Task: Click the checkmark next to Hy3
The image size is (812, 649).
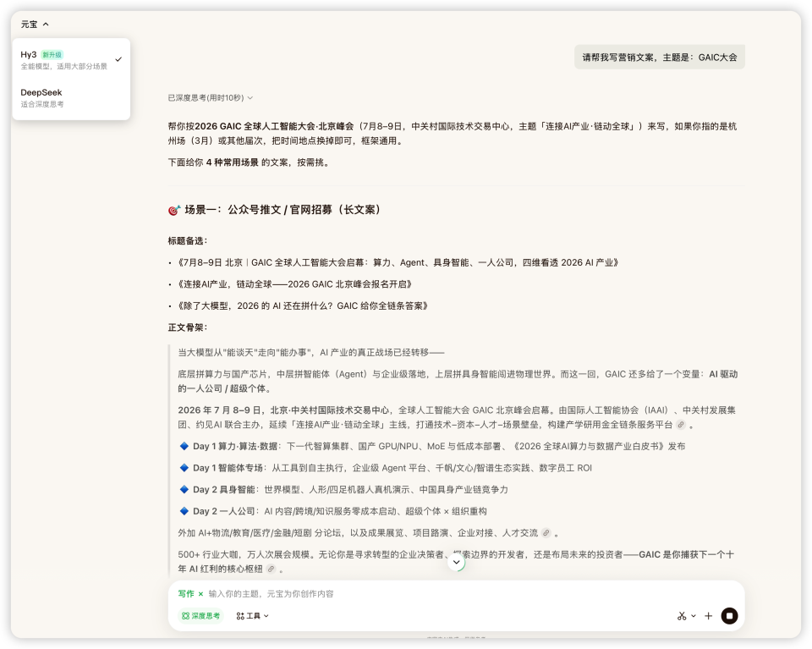Action: click(118, 59)
